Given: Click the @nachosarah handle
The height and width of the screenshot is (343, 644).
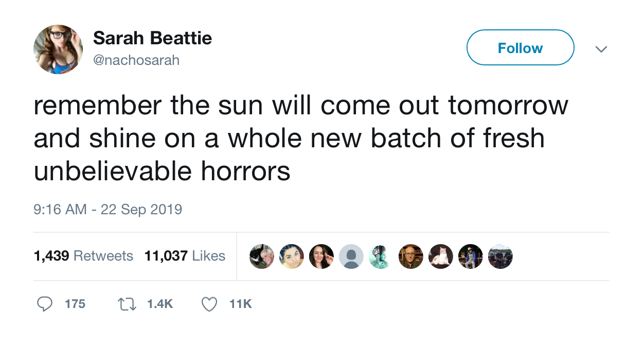Looking at the screenshot, I should pos(136,60).
